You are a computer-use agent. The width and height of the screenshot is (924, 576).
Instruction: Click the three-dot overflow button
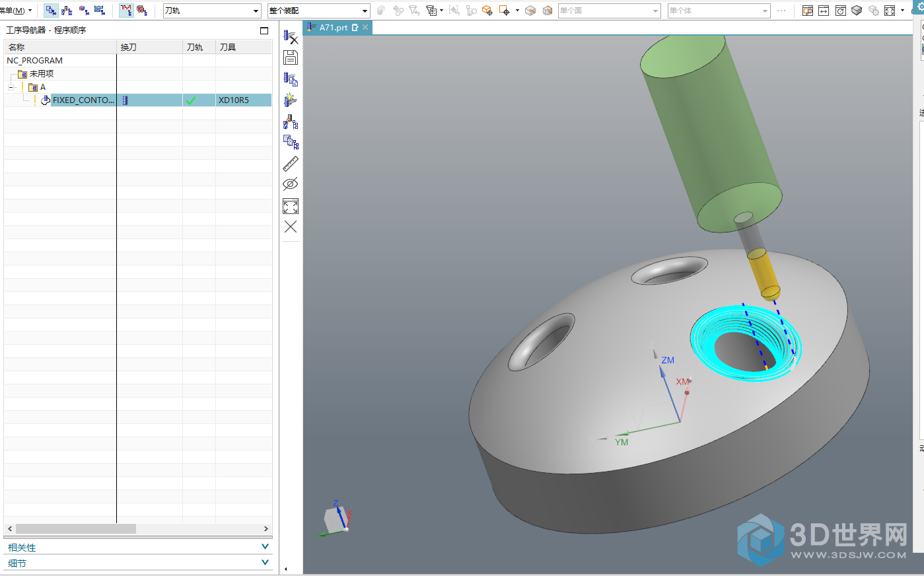[x=782, y=11]
